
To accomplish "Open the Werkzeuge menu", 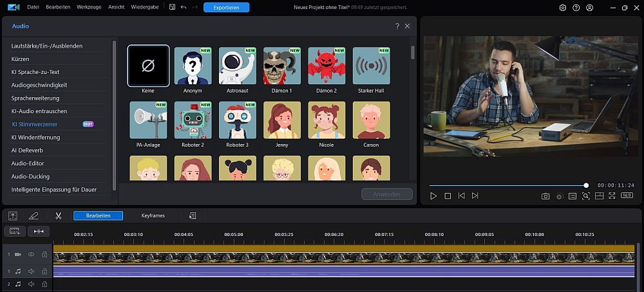I will click(x=88, y=8).
